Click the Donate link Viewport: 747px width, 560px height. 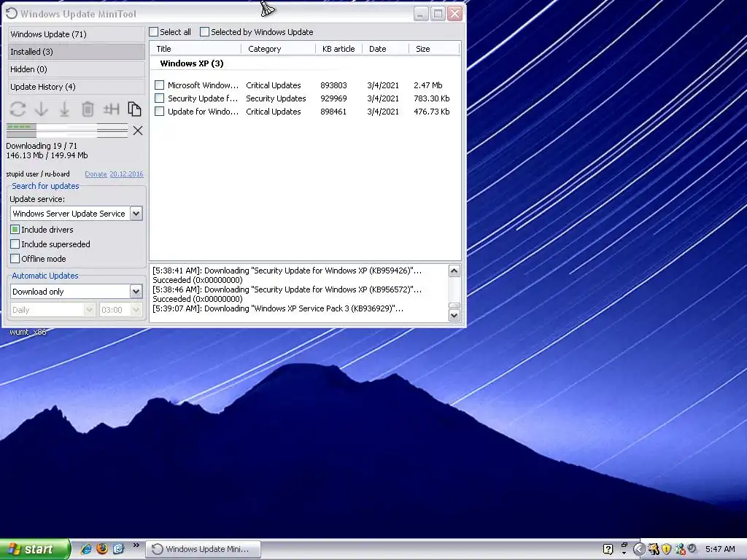point(96,174)
